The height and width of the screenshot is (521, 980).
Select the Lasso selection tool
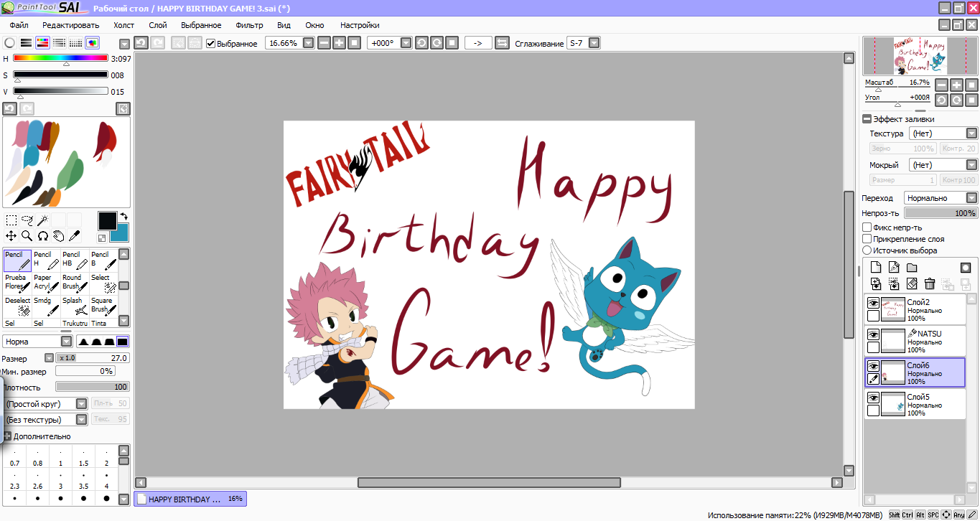(x=27, y=220)
